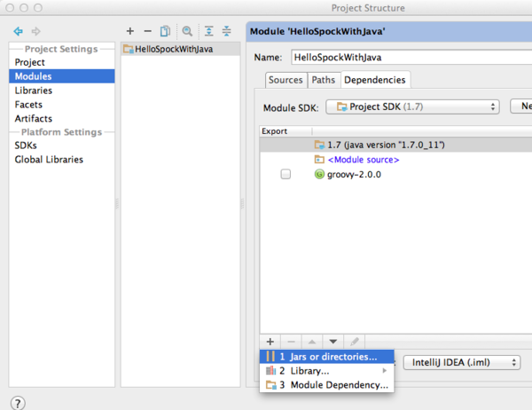Choose Module Dependency... from popup menu
The image size is (532, 410).
click(326, 385)
